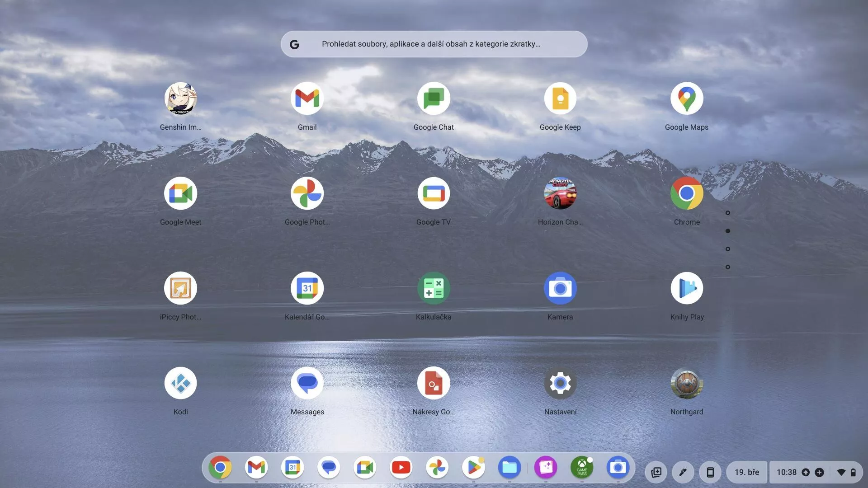The height and width of the screenshot is (488, 868).
Task: Open Camera from the shelf
Action: (618, 467)
